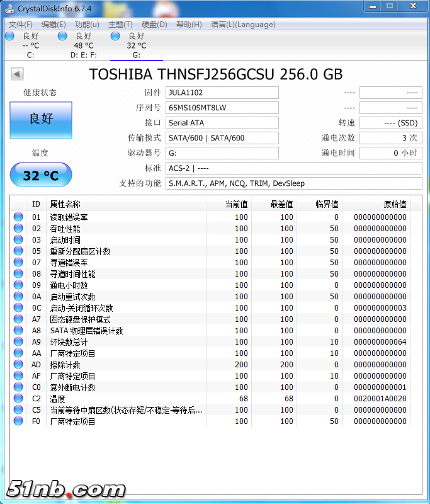Click the 序列号 serial number field
Viewport: 430px width, 504px height.
[x=222, y=108]
